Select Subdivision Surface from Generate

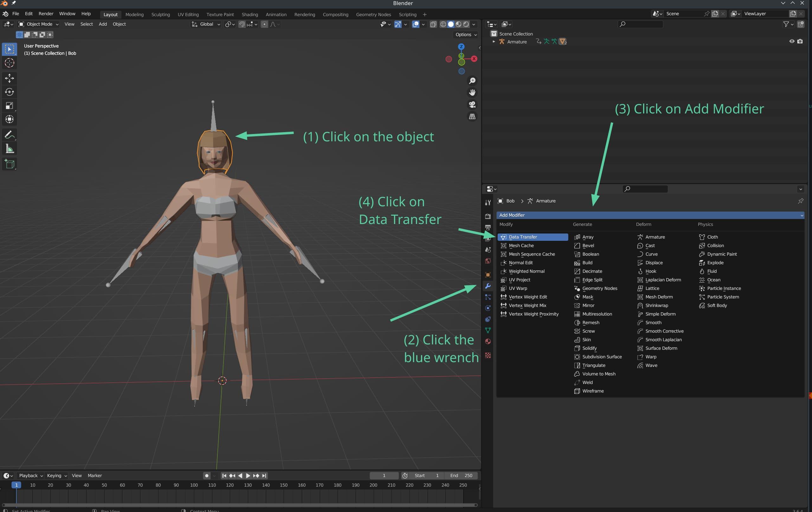pos(602,357)
